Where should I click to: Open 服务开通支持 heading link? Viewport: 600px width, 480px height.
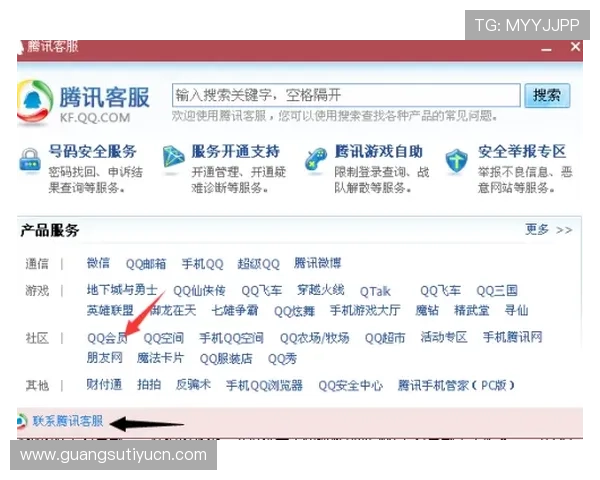(236, 152)
